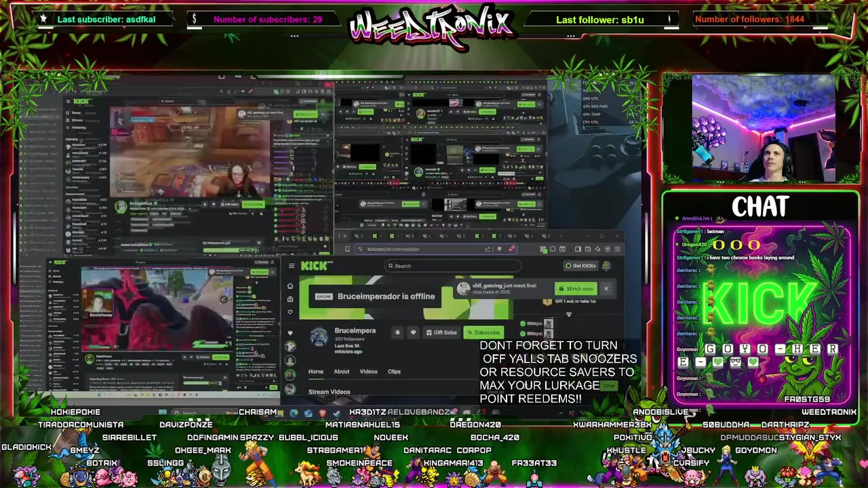
Task: Click DavisPonce video player in lower-left window
Action: (157, 308)
